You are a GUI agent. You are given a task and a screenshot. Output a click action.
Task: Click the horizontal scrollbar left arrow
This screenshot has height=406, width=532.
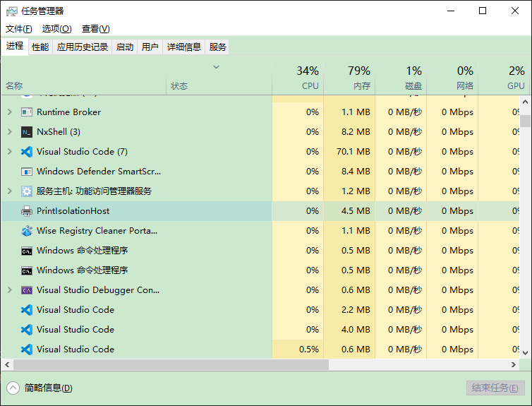tap(7, 365)
